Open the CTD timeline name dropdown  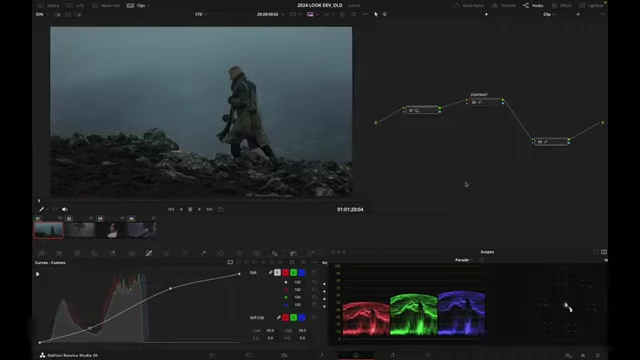(x=200, y=14)
